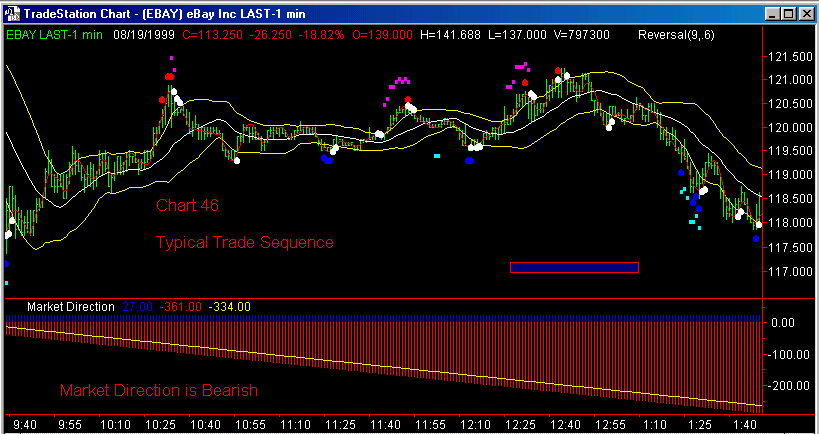The height and width of the screenshot is (434, 819).
Task: Click the yellow Market Direction value '-334.00'
Action: click(229, 307)
